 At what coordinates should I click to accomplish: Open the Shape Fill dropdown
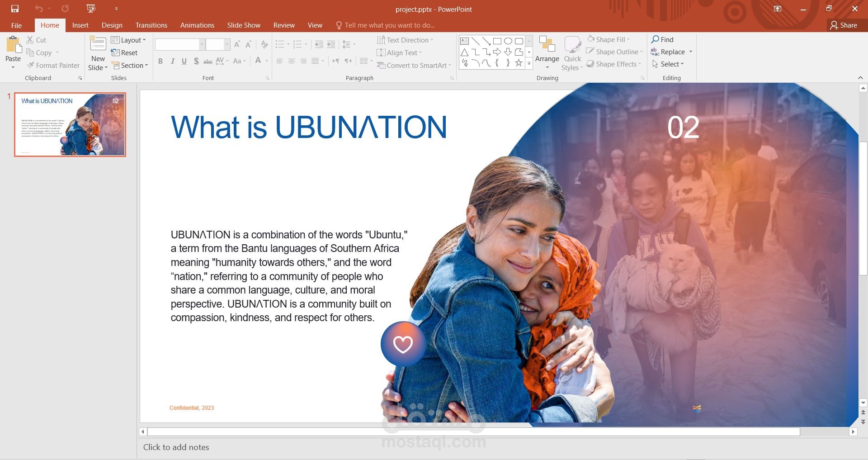(x=609, y=39)
